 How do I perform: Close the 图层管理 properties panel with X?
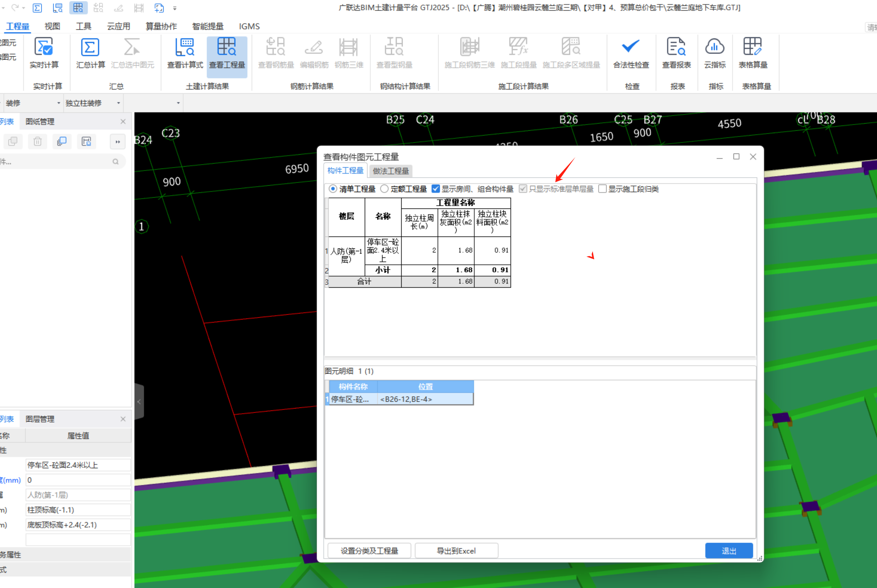click(123, 419)
